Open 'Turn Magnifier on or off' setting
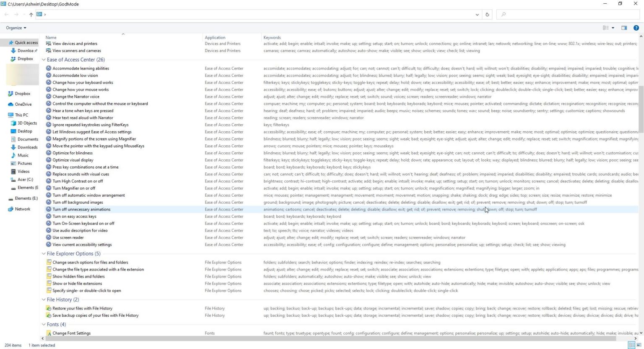 point(74,188)
